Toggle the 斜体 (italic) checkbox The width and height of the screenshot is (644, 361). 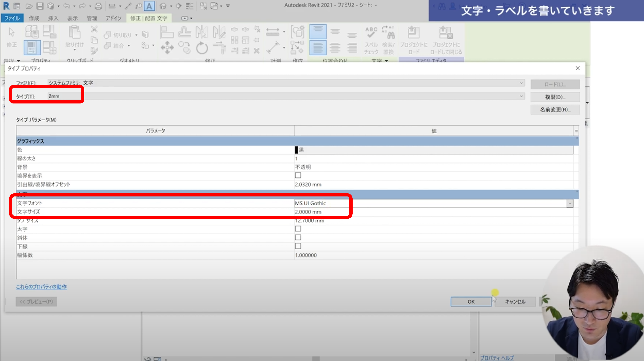(298, 237)
